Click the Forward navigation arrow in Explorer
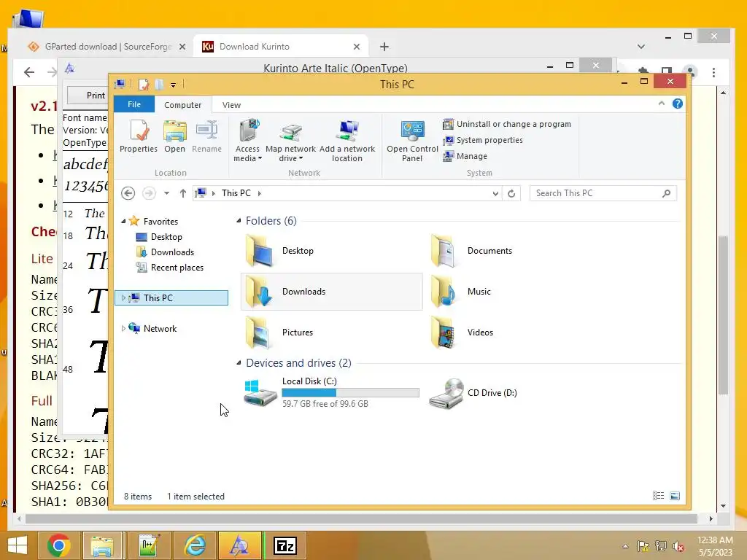Viewport: 747px width, 560px height. [149, 193]
